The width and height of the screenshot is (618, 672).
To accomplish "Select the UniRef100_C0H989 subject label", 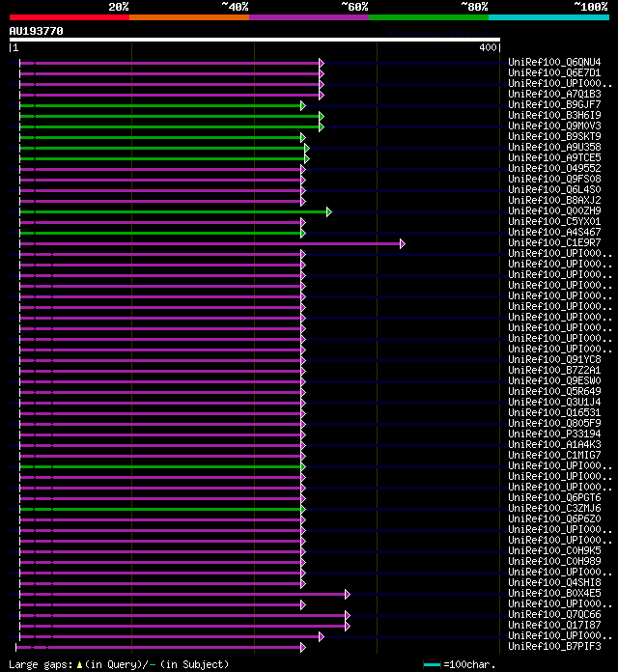I will coord(554,561).
